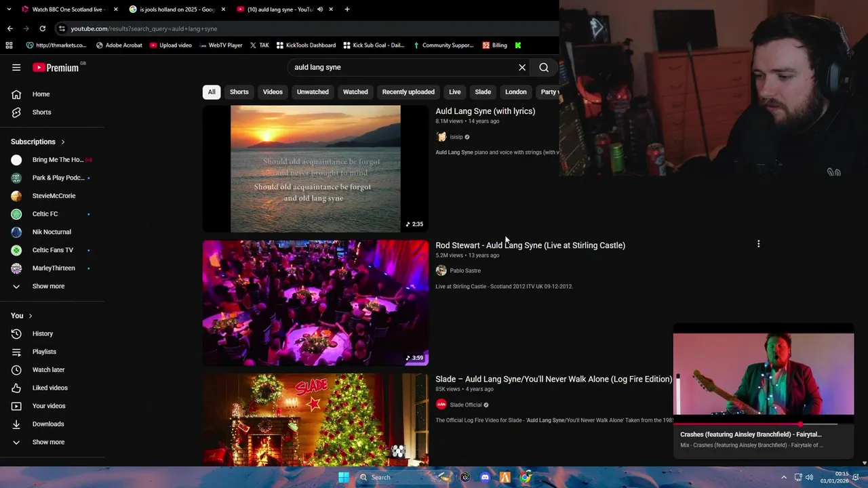This screenshot has height=488, width=868.
Task: Select the Live filter chip
Action: click(455, 91)
